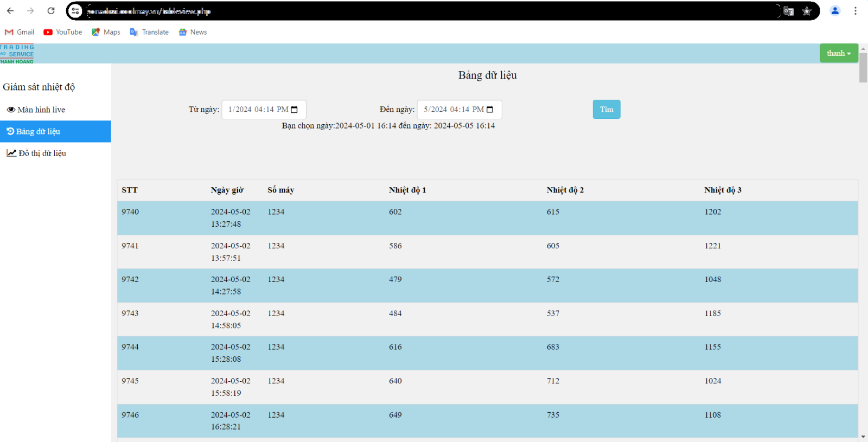Open the calendar picker in Đến ngày field
Screen dimensions: 868x442
(x=490, y=110)
